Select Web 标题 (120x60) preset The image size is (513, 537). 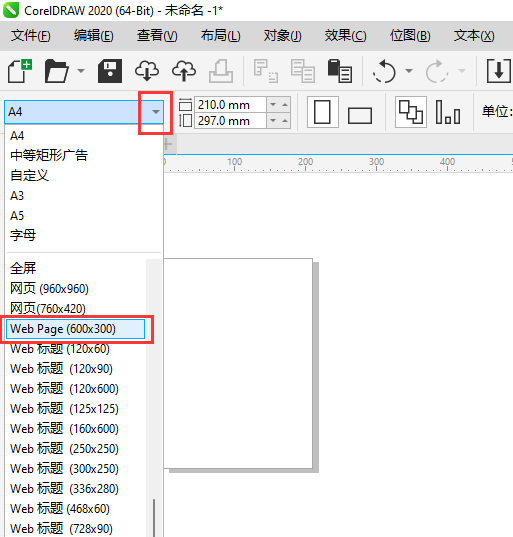pyautogui.click(x=76, y=349)
